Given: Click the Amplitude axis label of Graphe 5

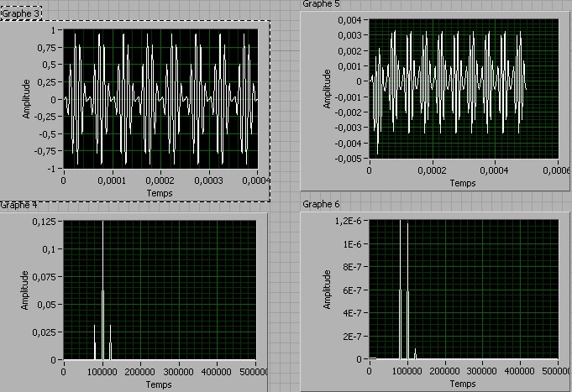Looking at the screenshot, I should coord(327,89).
